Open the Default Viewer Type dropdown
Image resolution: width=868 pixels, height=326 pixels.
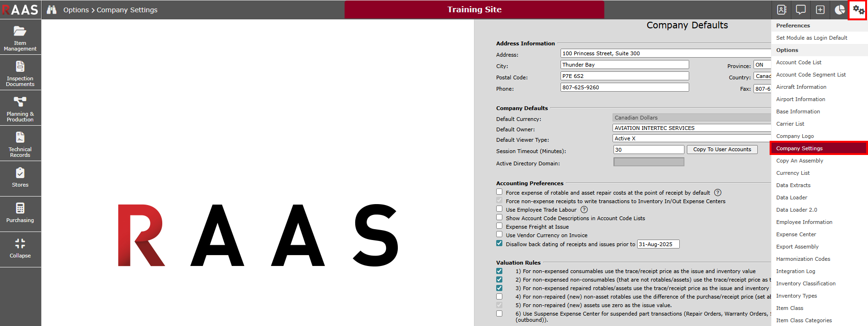[692, 138]
